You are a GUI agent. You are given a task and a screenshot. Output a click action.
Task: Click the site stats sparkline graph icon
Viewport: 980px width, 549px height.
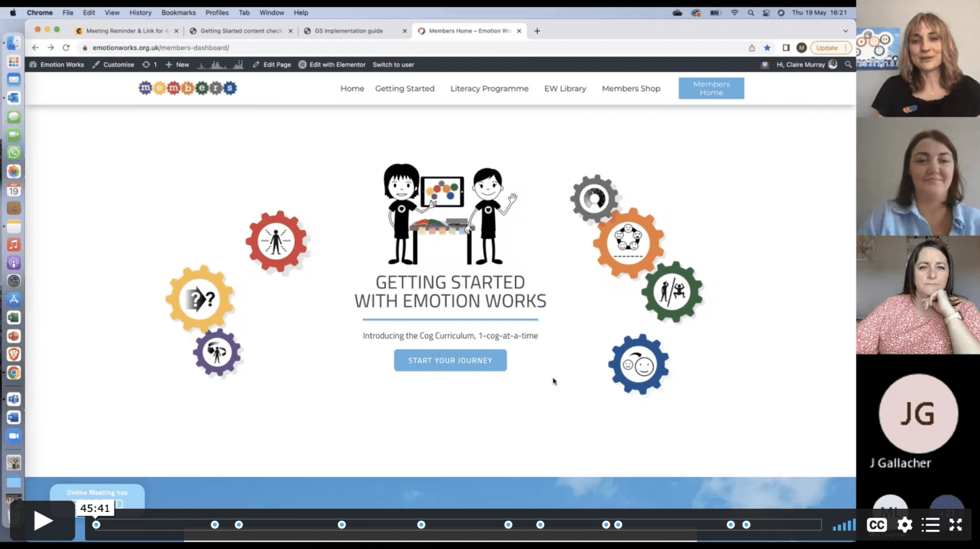221,64
